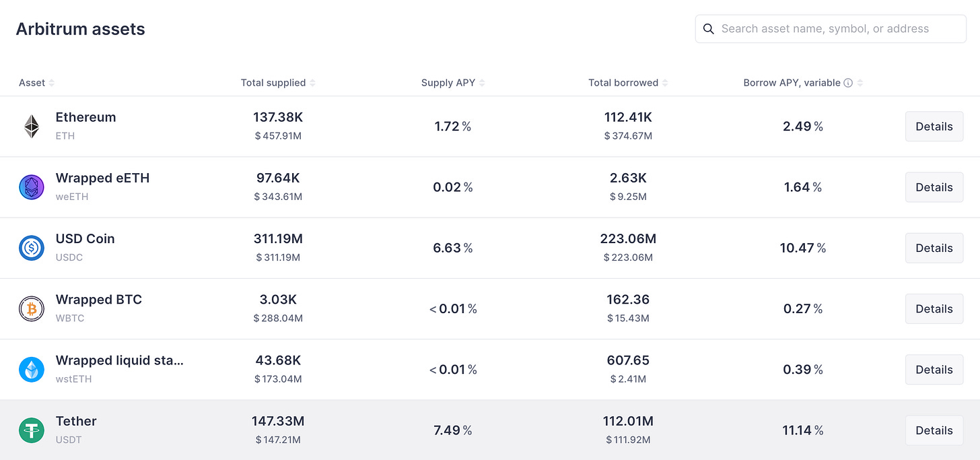The image size is (980, 460).
Task: Click the Borrow APY info icon
Action: [x=848, y=83]
